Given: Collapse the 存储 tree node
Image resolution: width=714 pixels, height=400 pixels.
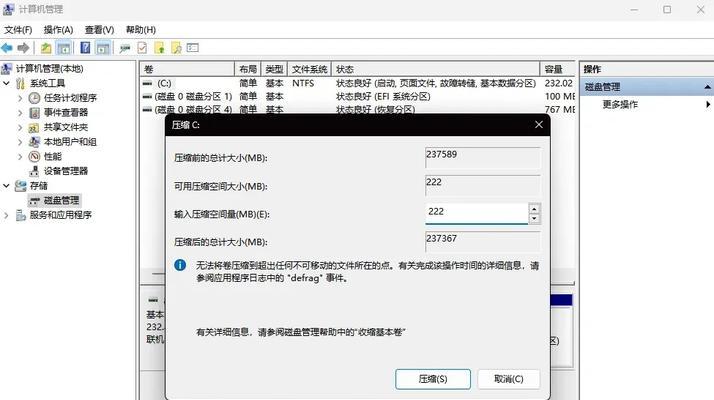Looking at the screenshot, I should tap(6, 185).
